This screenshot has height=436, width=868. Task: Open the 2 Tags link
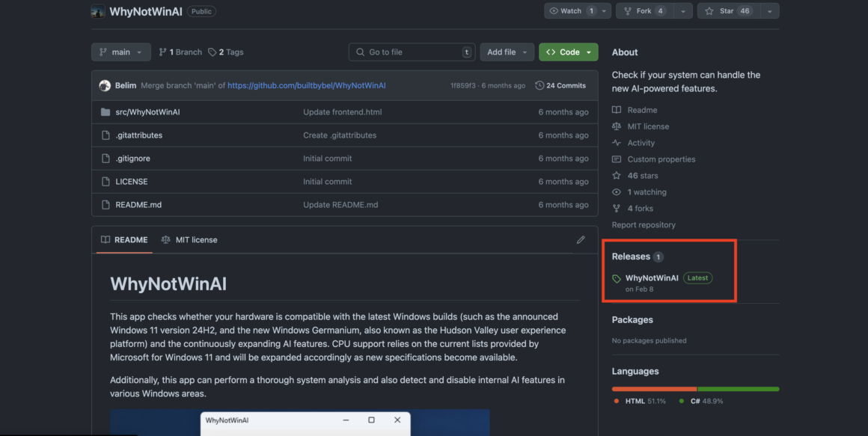pos(226,52)
